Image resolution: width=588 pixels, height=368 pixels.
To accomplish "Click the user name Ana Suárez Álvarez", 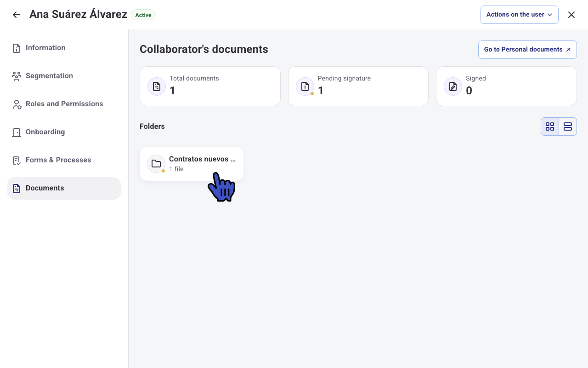I will 78,14.
